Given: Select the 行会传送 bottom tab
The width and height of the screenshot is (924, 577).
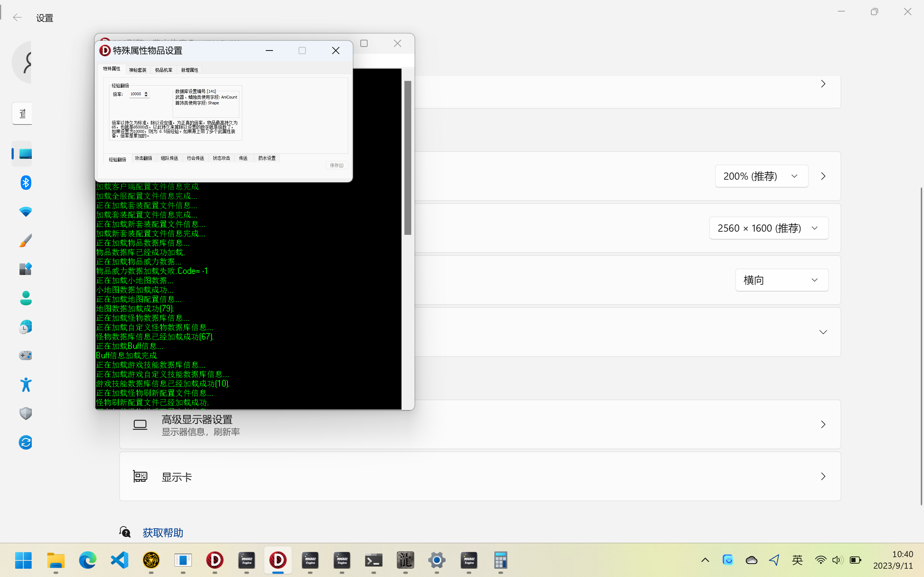Looking at the screenshot, I should (x=195, y=158).
